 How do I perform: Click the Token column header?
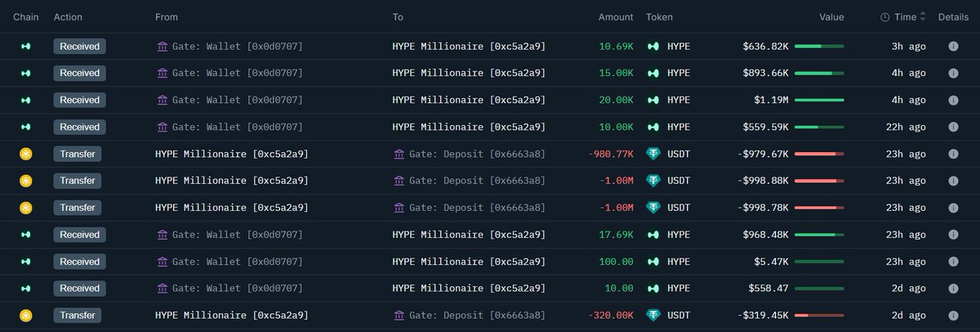pyautogui.click(x=660, y=17)
